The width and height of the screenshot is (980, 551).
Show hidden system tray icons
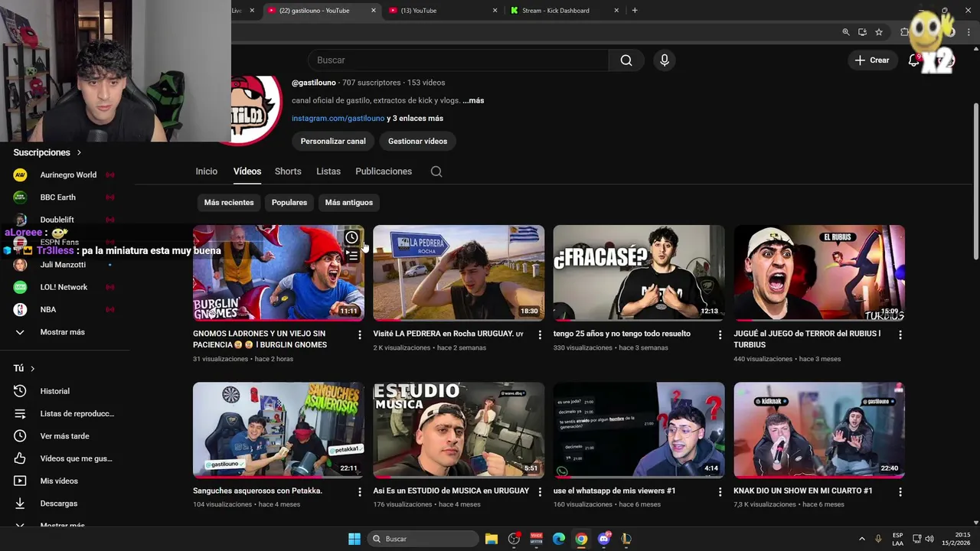[861, 539]
